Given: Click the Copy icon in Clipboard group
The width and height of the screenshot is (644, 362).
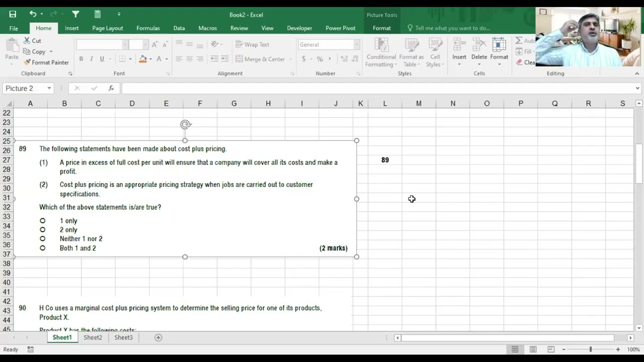Looking at the screenshot, I should pyautogui.click(x=27, y=52).
